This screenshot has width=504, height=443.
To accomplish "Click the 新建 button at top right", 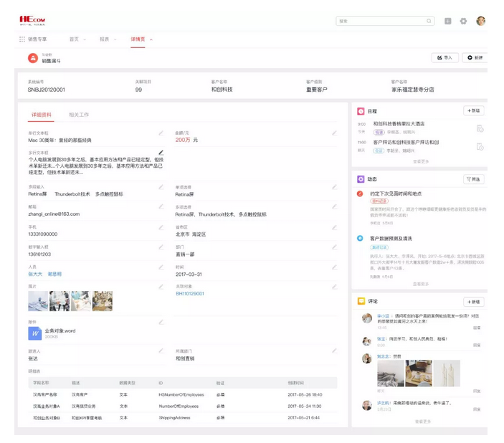I will (475, 57).
